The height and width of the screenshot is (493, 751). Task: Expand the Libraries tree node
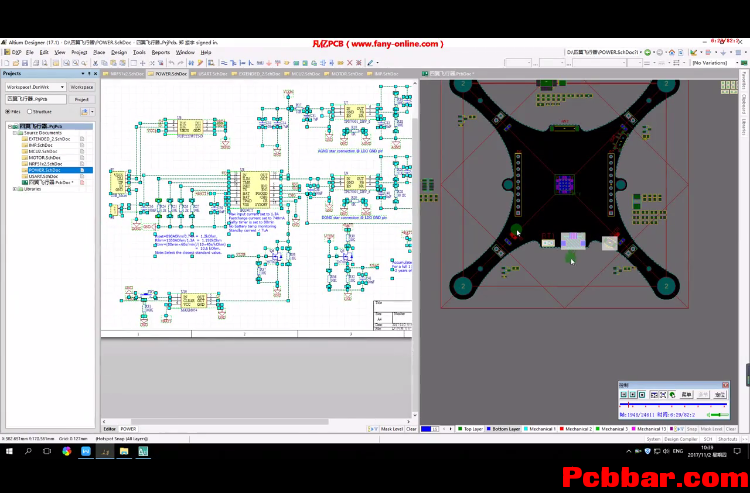point(15,189)
